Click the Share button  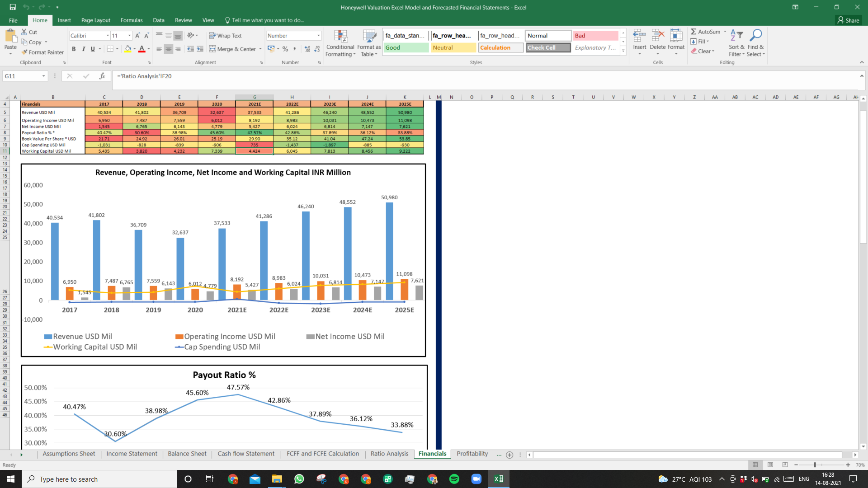point(848,20)
